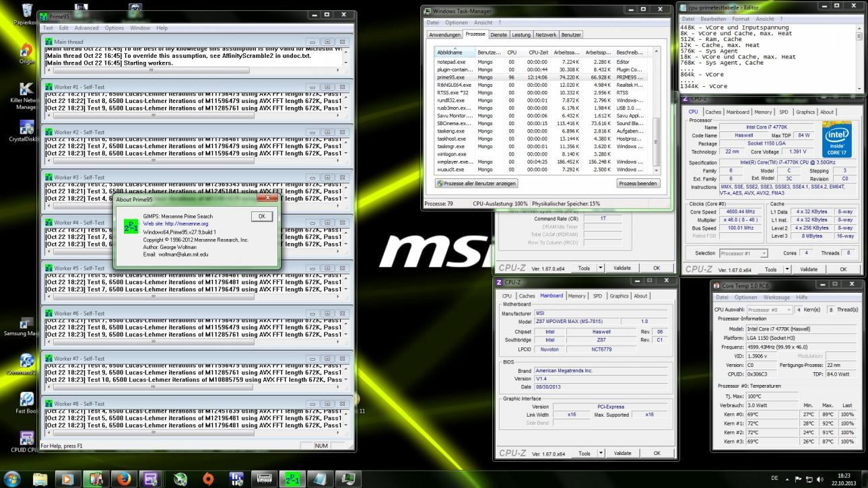The width and height of the screenshot is (868, 488).
Task: Open the Samsung Magician desktop shortcut
Action: tap(27, 326)
